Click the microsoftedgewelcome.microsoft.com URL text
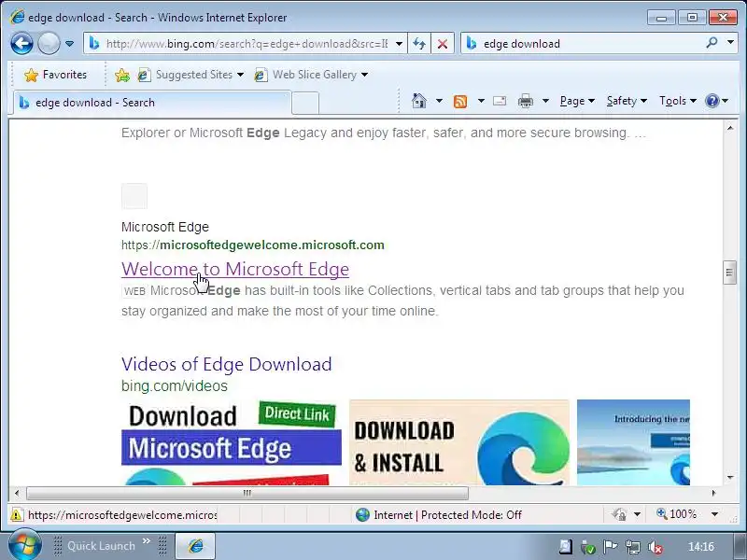Screen dimensions: 747x560 (x=252, y=245)
